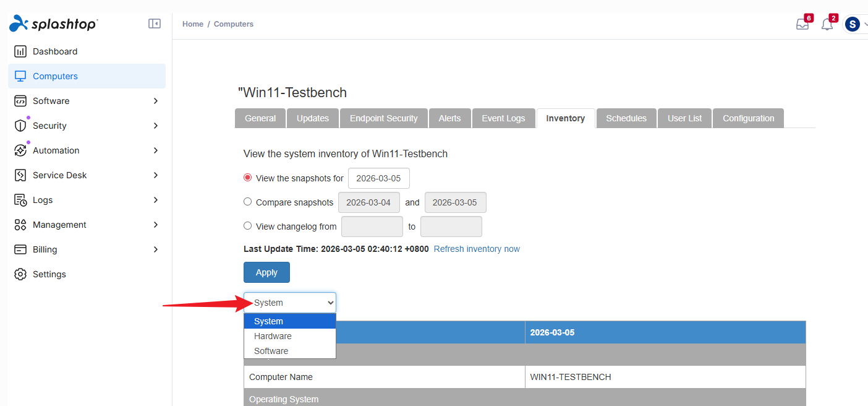The width and height of the screenshot is (868, 406).
Task: Switch to the Schedules tab
Action: (x=626, y=118)
